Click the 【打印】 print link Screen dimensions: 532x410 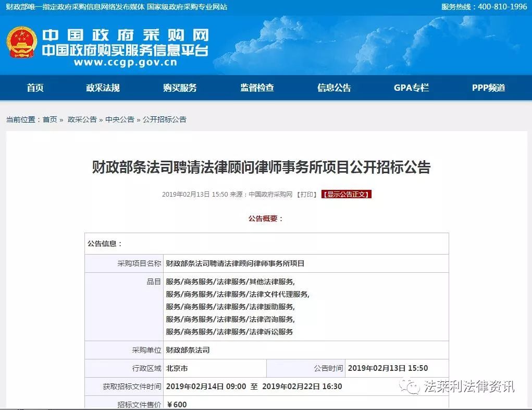pyautogui.click(x=307, y=194)
